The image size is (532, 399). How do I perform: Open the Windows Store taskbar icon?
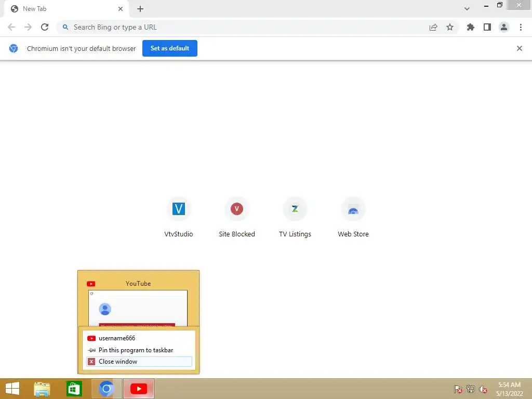tap(74, 389)
